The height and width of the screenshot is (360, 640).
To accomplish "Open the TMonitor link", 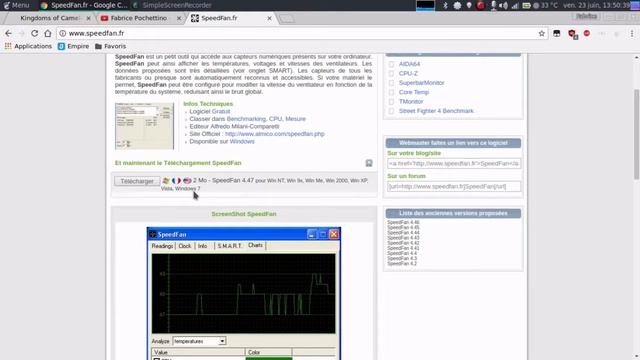I will coord(411,102).
